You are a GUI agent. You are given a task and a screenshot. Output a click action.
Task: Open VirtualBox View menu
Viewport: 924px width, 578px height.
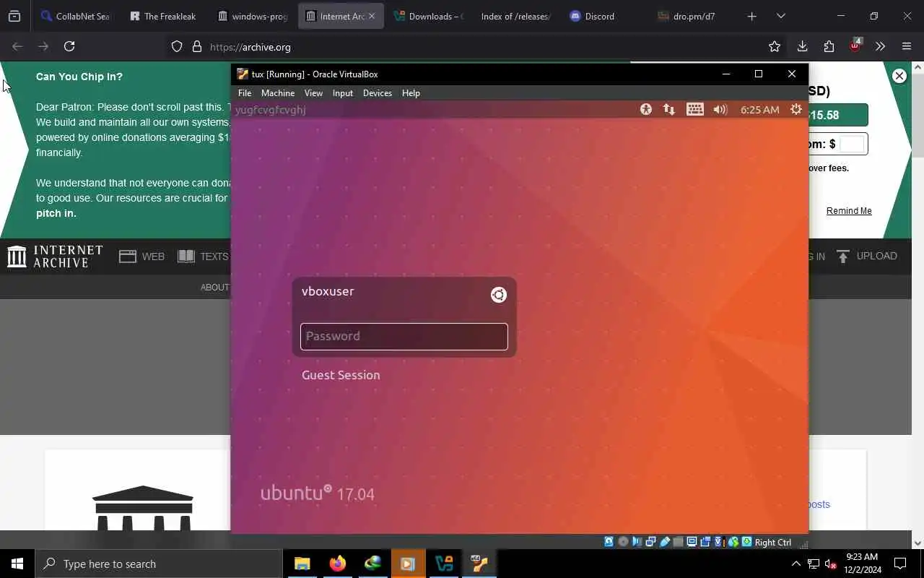[313, 93]
